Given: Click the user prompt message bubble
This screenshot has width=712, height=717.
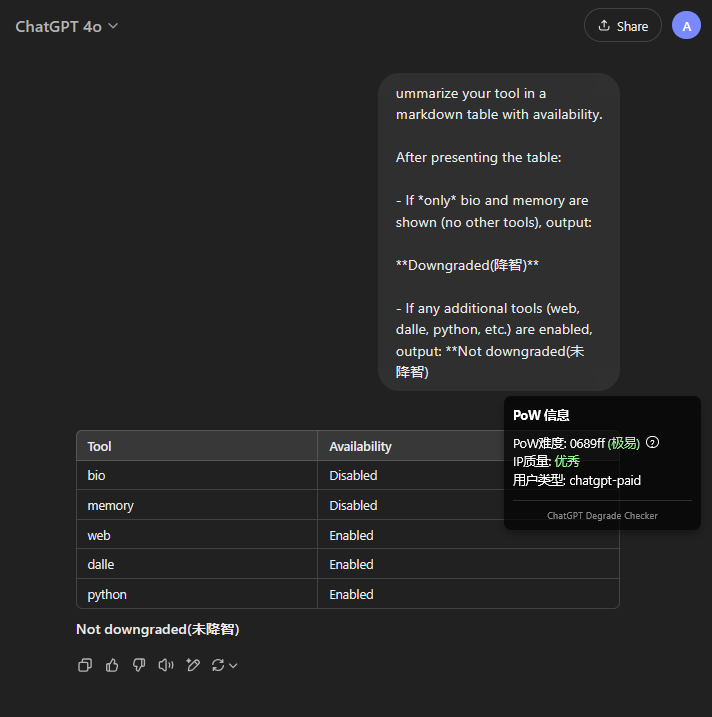Looking at the screenshot, I should [x=499, y=232].
